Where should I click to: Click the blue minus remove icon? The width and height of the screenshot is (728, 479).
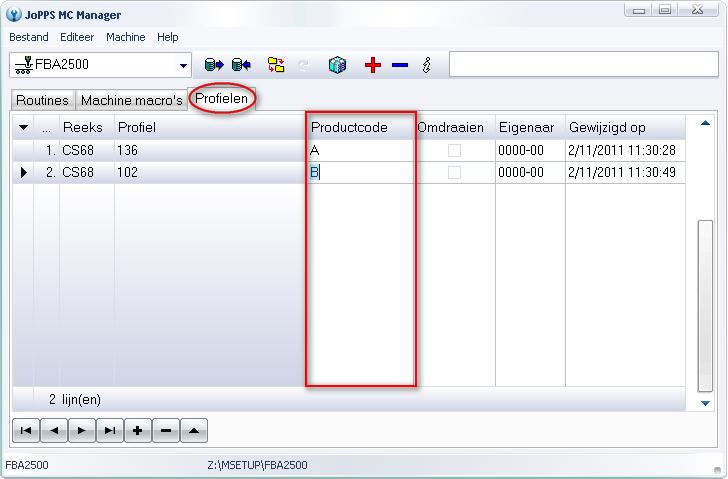[x=400, y=65]
